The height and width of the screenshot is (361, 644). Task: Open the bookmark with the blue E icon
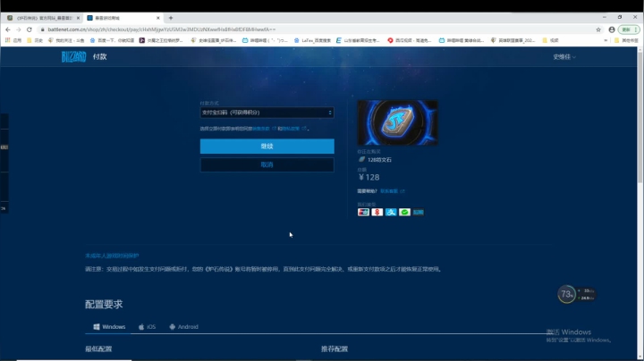[x=358, y=40]
